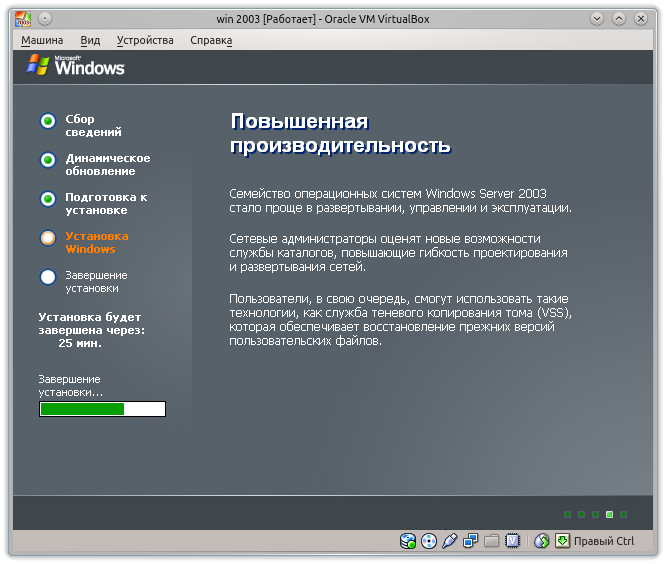Close the VirtualBox window
This screenshot has width=666, height=564.
[x=641, y=19]
